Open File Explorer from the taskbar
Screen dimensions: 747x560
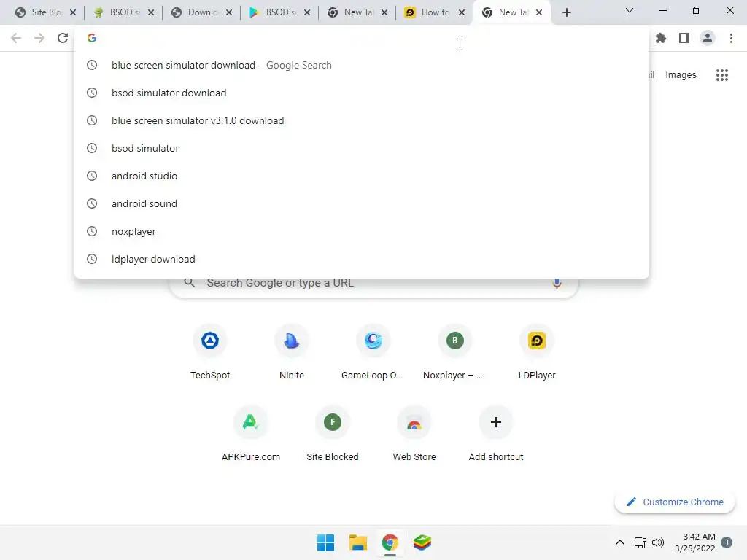pos(357,542)
